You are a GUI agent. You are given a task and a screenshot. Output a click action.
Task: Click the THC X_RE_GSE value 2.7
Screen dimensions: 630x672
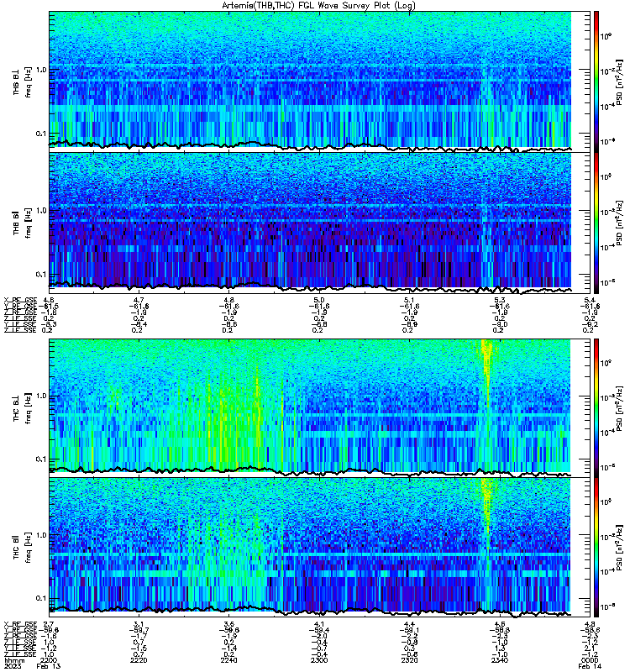(49, 624)
